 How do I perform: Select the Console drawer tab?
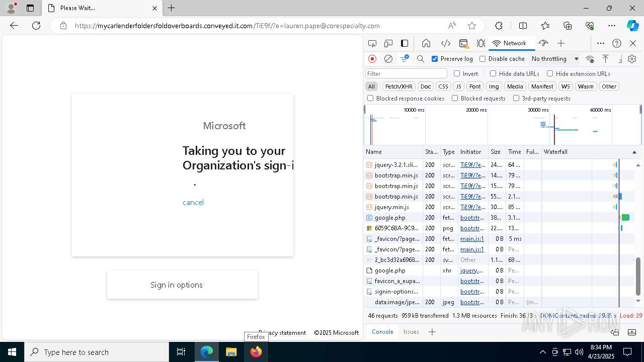[x=382, y=332]
